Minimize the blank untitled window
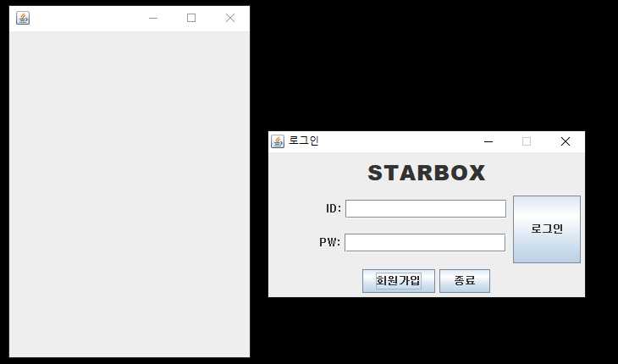The image size is (618, 364). tap(153, 18)
